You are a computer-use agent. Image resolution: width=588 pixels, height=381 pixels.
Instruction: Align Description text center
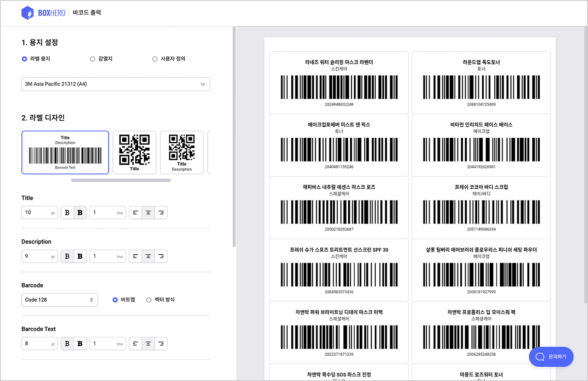coord(148,256)
